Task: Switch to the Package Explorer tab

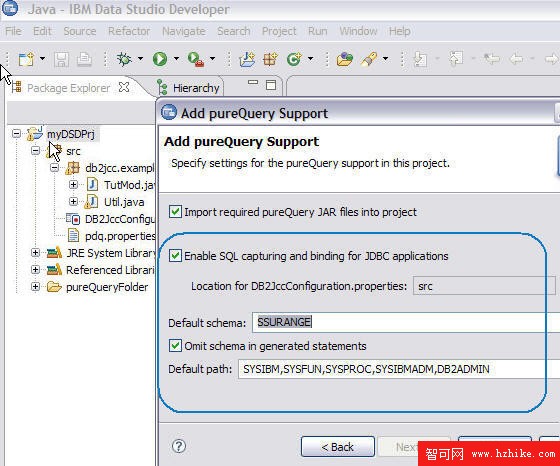Action: (68, 88)
